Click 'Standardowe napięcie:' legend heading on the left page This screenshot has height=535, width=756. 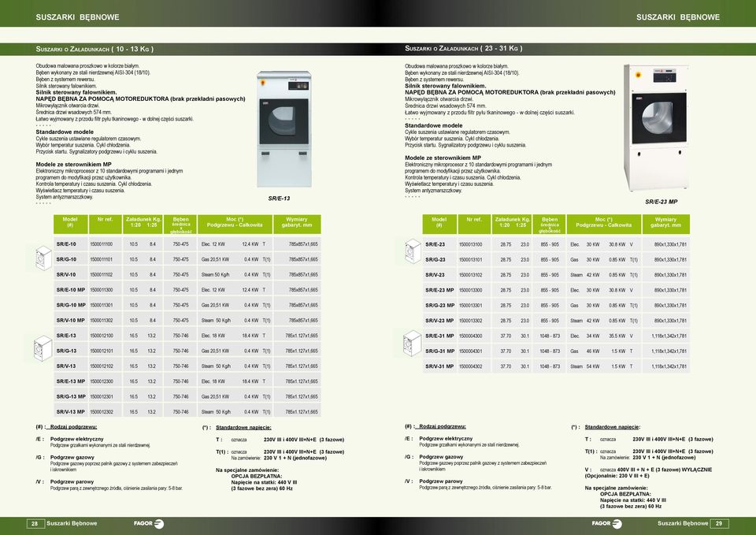(243, 427)
